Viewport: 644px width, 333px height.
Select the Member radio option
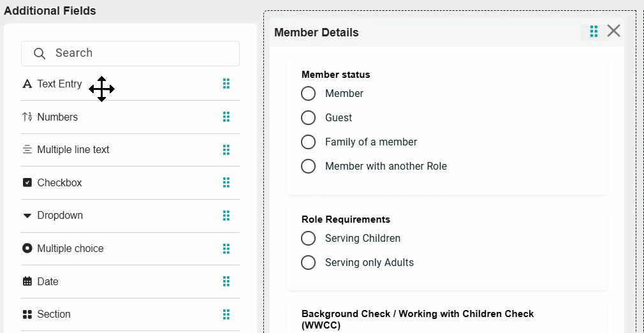(309, 94)
